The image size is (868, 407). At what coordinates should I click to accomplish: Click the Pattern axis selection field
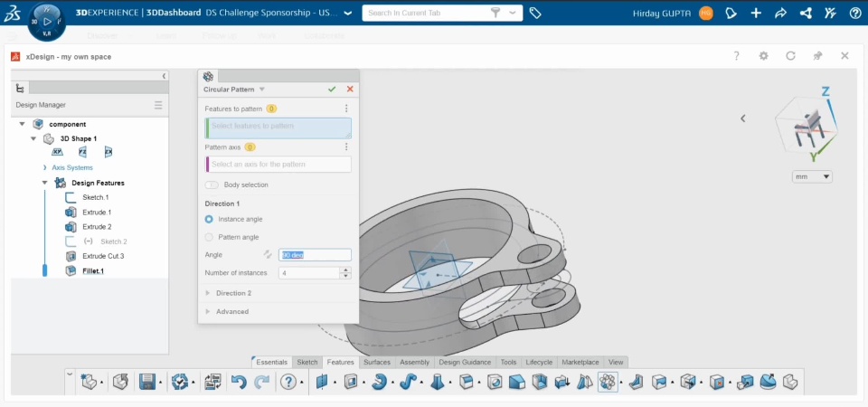(278, 165)
